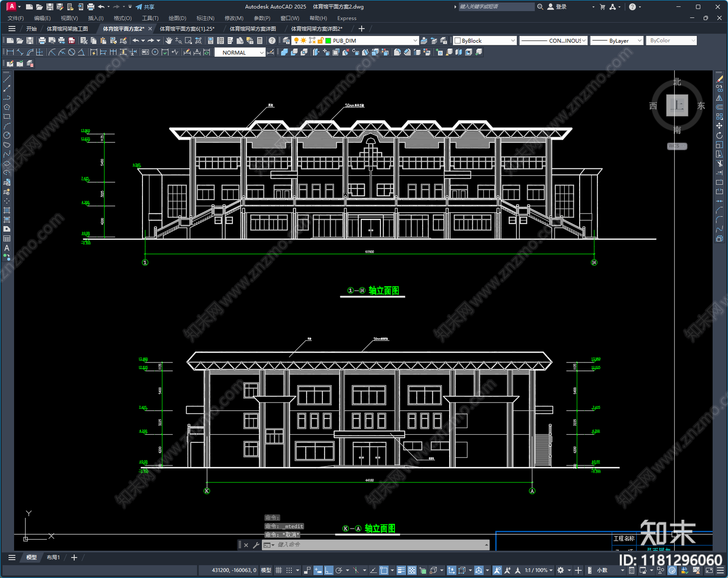Select the Multiline Text A tool
The height and width of the screenshot is (578, 728).
pyautogui.click(x=7, y=248)
